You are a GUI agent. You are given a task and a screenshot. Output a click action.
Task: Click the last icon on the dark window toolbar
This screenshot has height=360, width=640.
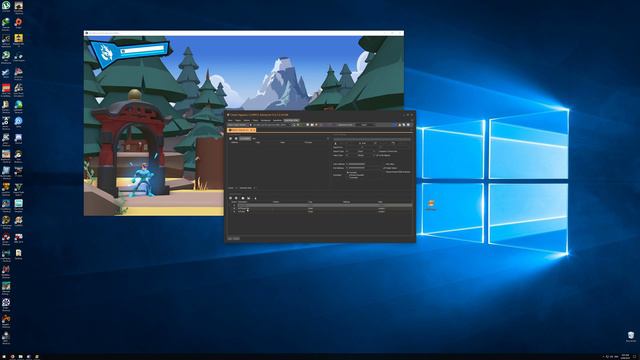coord(409,125)
